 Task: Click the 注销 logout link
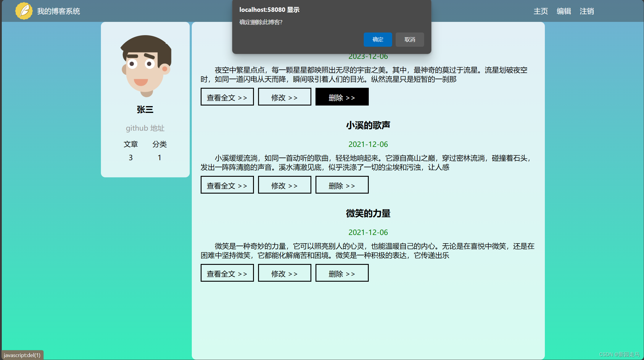click(x=587, y=11)
